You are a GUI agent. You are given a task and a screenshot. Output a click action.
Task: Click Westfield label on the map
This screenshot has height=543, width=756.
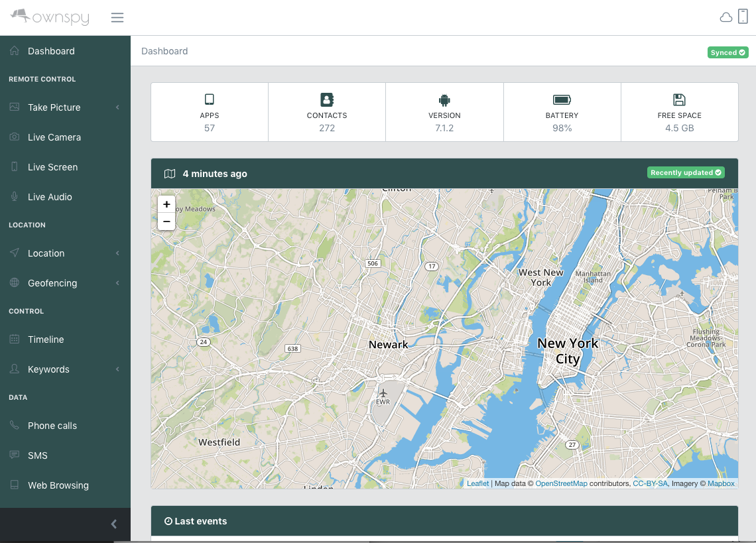click(219, 442)
